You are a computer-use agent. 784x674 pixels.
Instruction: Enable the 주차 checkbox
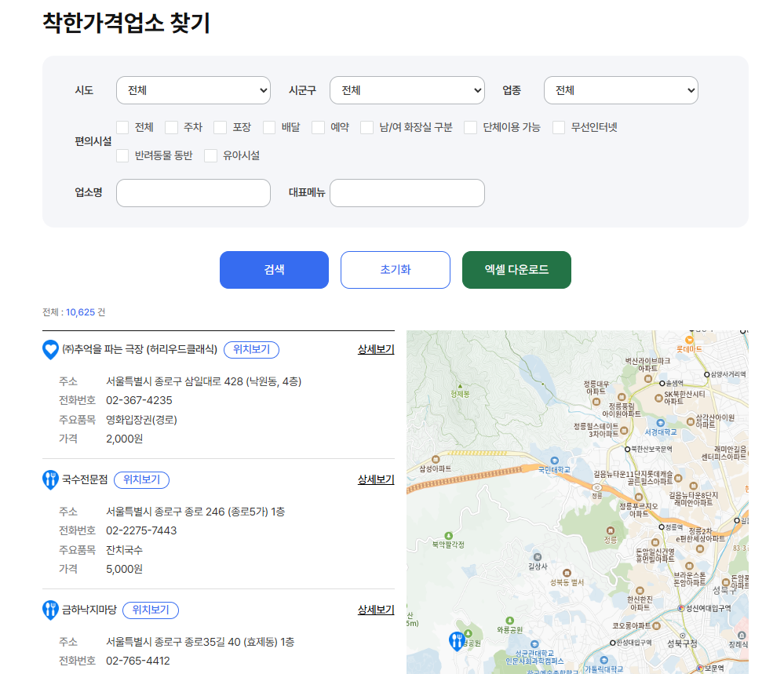tap(172, 127)
